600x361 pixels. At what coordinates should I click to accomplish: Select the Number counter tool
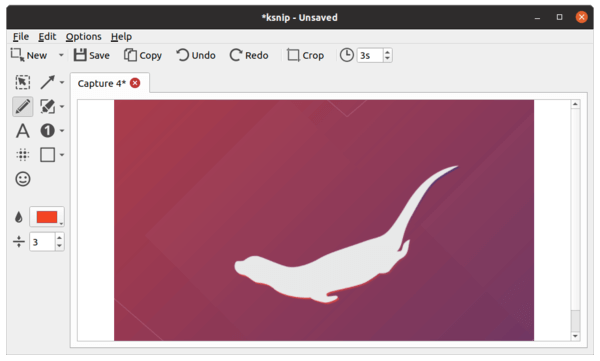coord(47,131)
